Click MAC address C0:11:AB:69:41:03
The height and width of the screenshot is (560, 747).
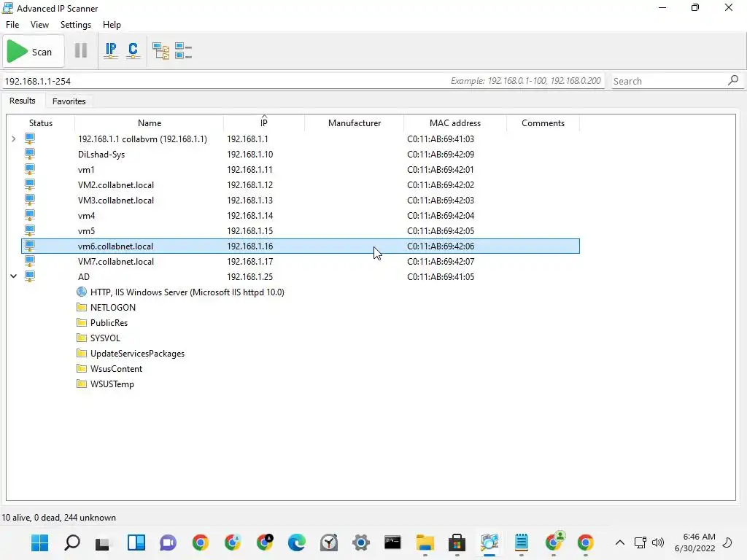coord(441,139)
